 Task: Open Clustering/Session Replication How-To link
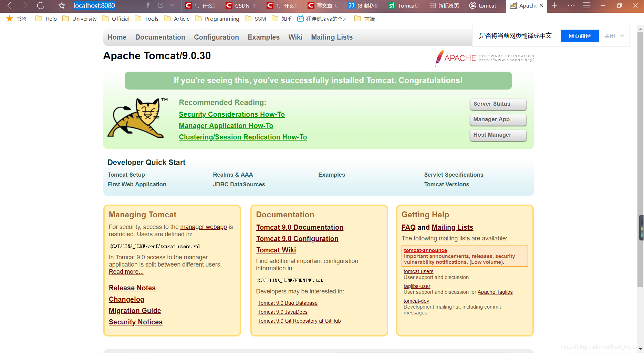tap(243, 137)
